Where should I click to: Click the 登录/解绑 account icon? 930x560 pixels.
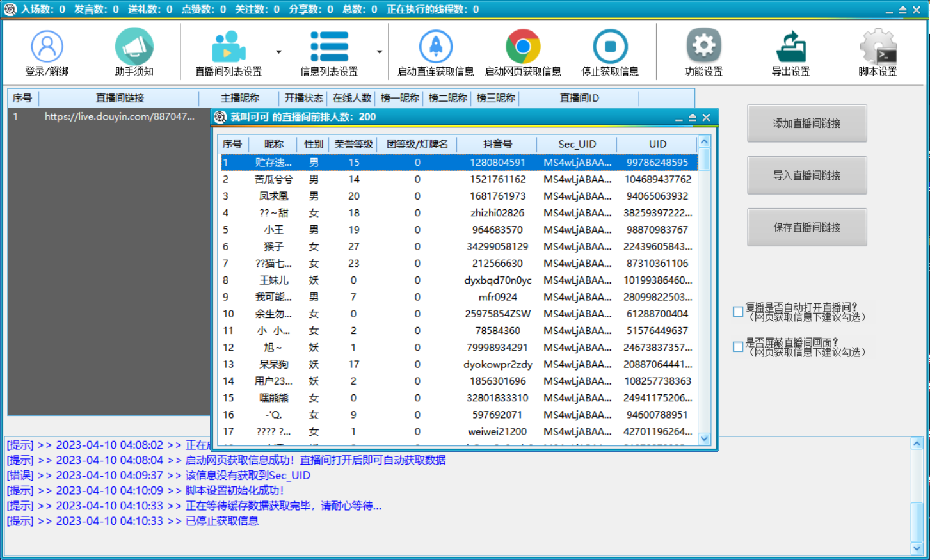[x=45, y=51]
